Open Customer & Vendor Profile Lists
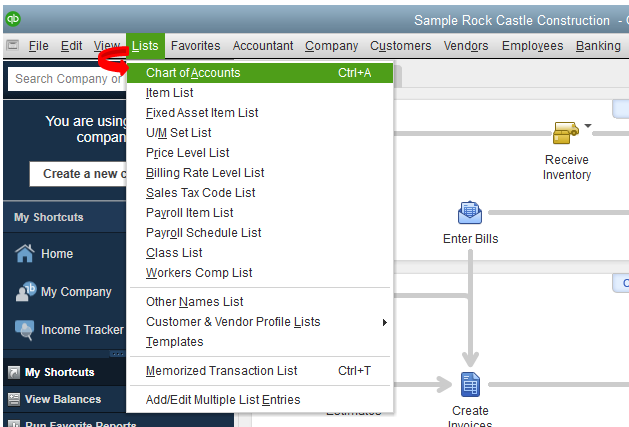The width and height of the screenshot is (629, 427). [260, 322]
